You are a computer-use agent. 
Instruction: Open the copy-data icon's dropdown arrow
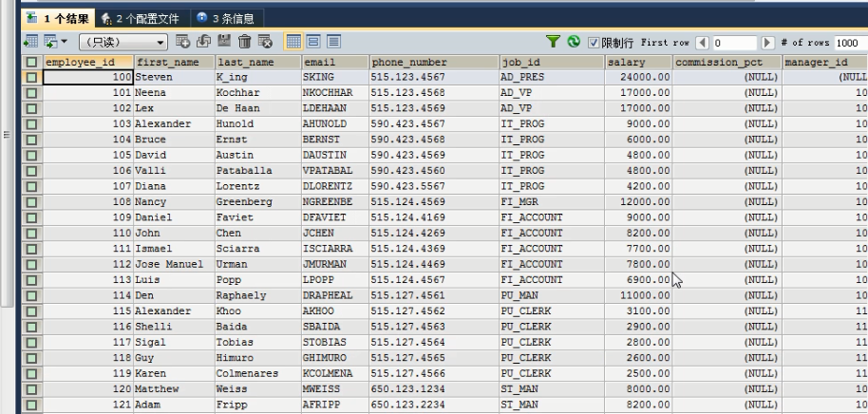pos(65,42)
